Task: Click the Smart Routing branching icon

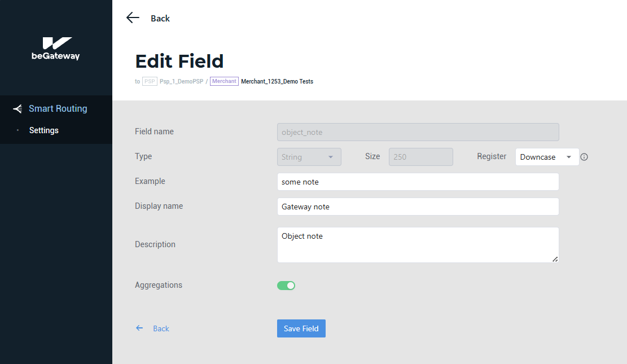Action: [17, 109]
